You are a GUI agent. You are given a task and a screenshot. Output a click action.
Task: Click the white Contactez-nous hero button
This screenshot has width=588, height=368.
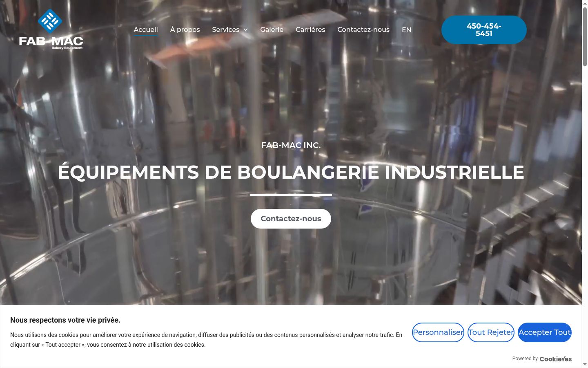(291, 219)
